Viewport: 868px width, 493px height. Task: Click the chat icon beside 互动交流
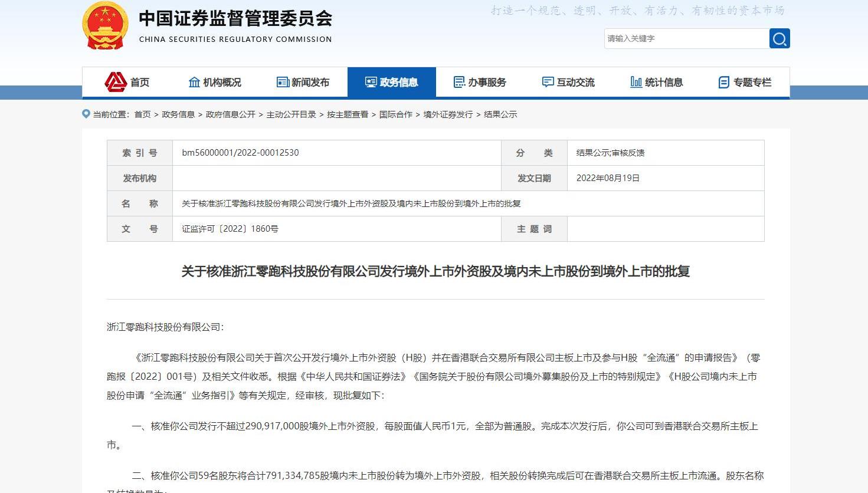(x=548, y=82)
